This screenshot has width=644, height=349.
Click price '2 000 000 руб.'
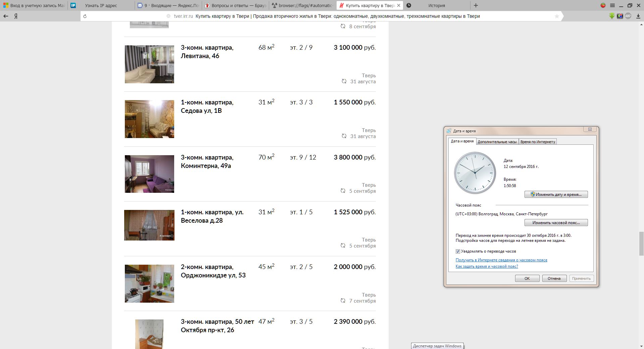click(355, 267)
